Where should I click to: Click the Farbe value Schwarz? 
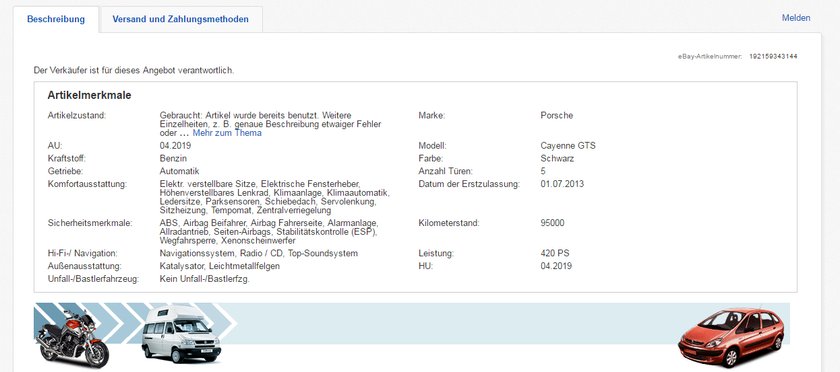(x=556, y=159)
